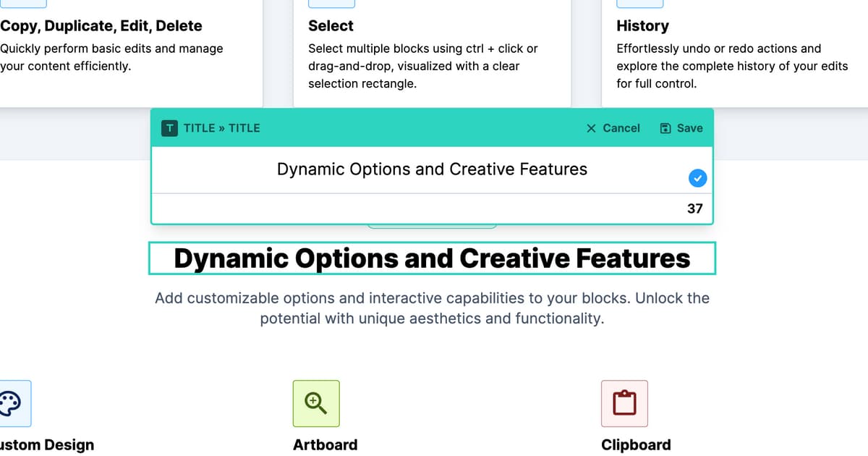Click the Select card heading
This screenshot has height=456, width=868.
coord(331,26)
